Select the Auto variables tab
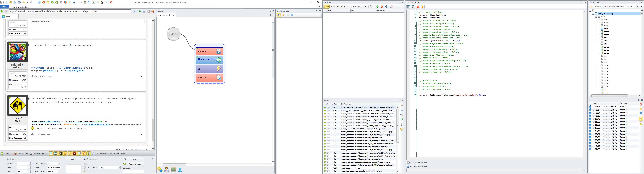The width and height of the screenshot is (644, 174). tap(333, 7)
